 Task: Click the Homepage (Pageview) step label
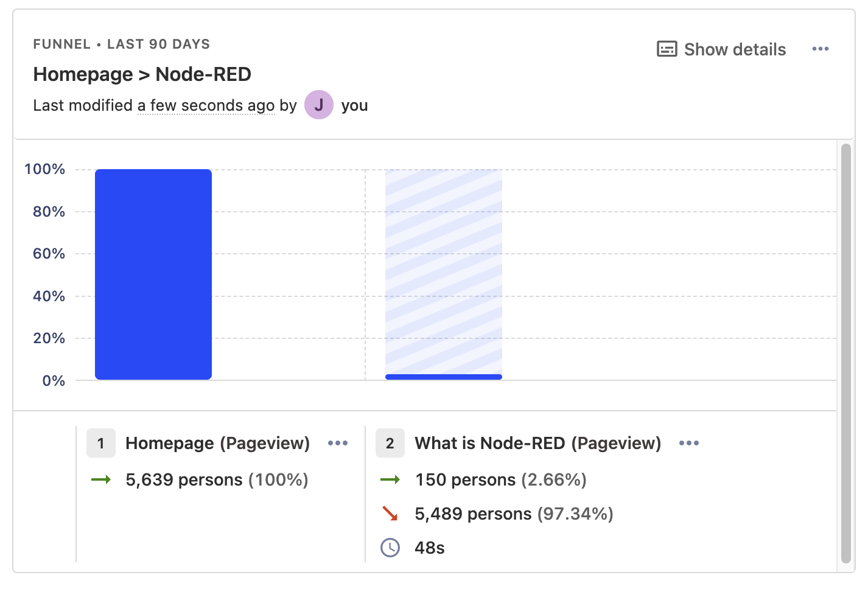click(x=217, y=443)
